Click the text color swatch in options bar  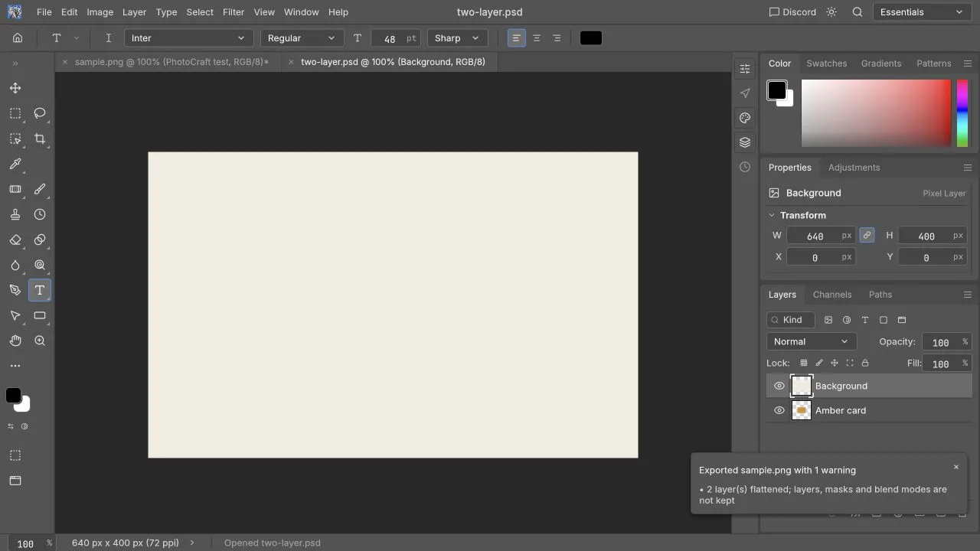591,38
